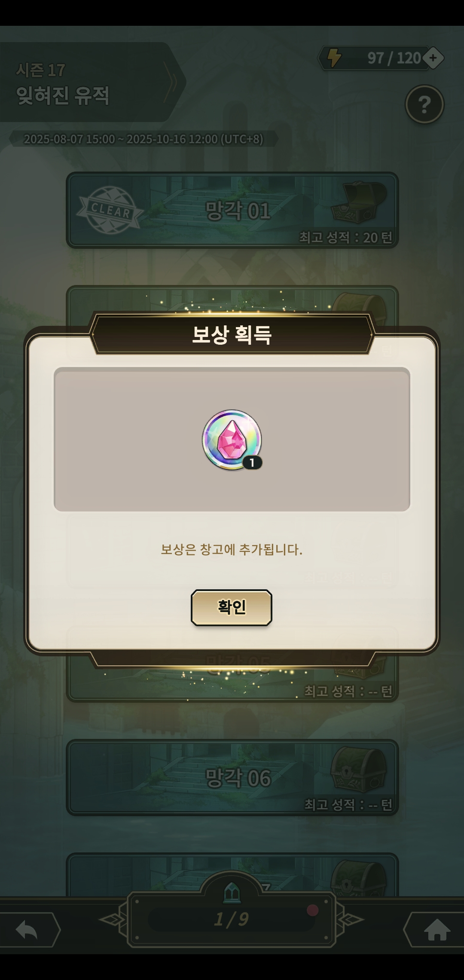Select the 망각 01 stage

232,210
